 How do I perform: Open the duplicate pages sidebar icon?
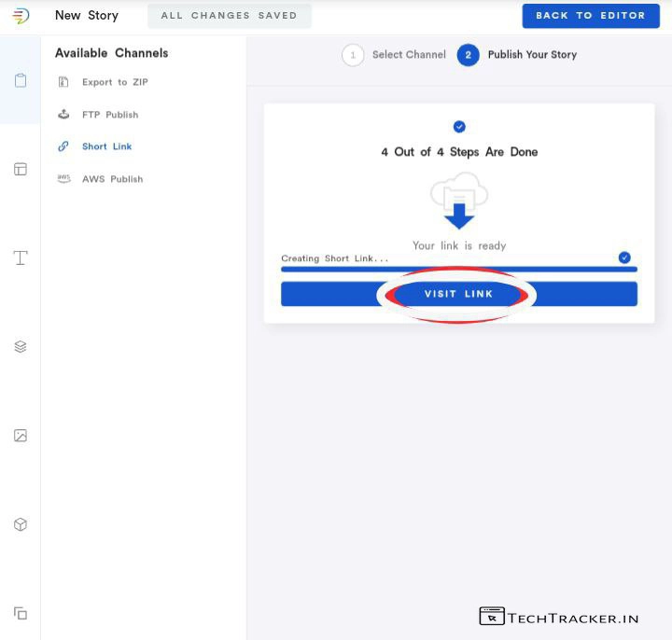[21, 613]
